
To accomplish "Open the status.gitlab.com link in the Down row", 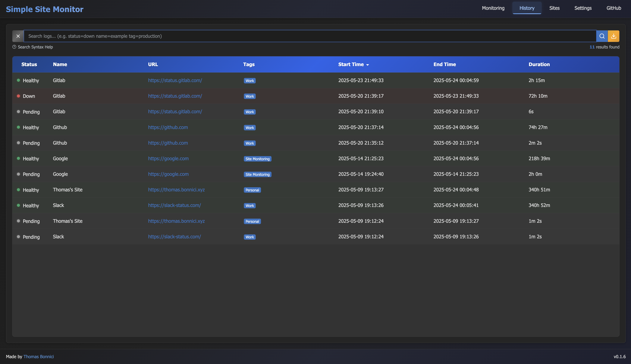I will (175, 96).
